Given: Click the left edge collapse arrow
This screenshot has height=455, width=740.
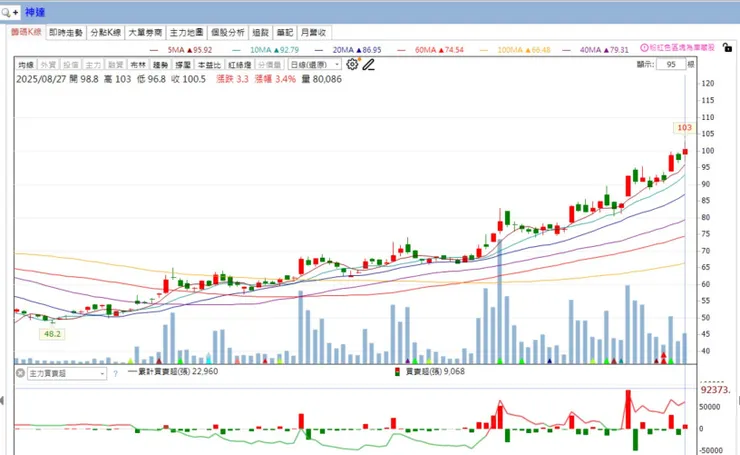Looking at the screenshot, I should (2, 401).
